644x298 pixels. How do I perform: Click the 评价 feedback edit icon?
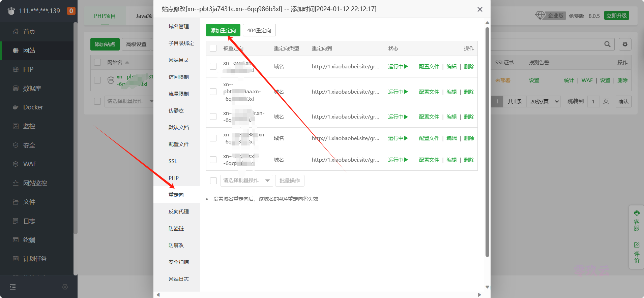(x=637, y=245)
